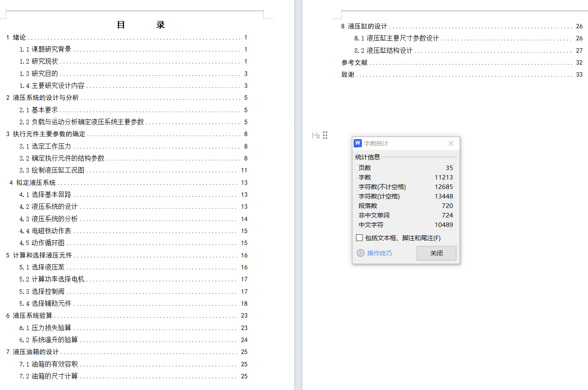588x390 pixels.
Task: Click 字符数(计空格) value 13448
Action: click(444, 196)
